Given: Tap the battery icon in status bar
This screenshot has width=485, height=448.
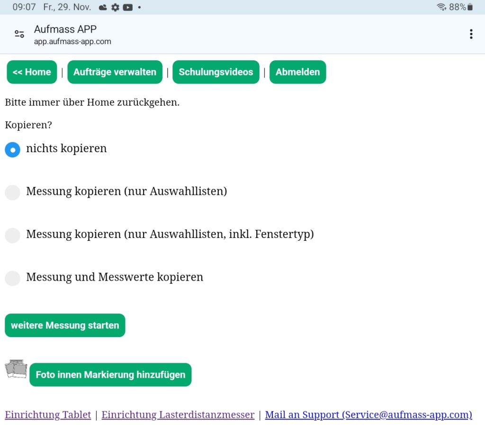Looking at the screenshot, I should pos(470,7).
